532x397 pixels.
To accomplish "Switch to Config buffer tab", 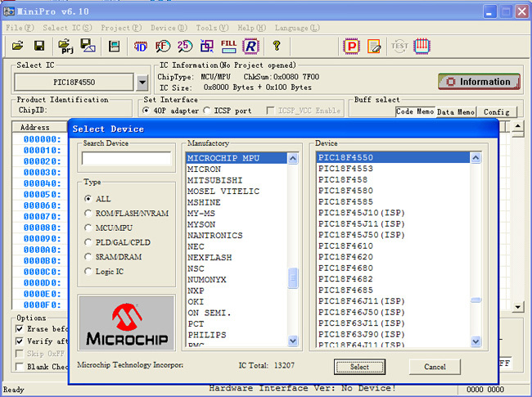I will click(496, 111).
